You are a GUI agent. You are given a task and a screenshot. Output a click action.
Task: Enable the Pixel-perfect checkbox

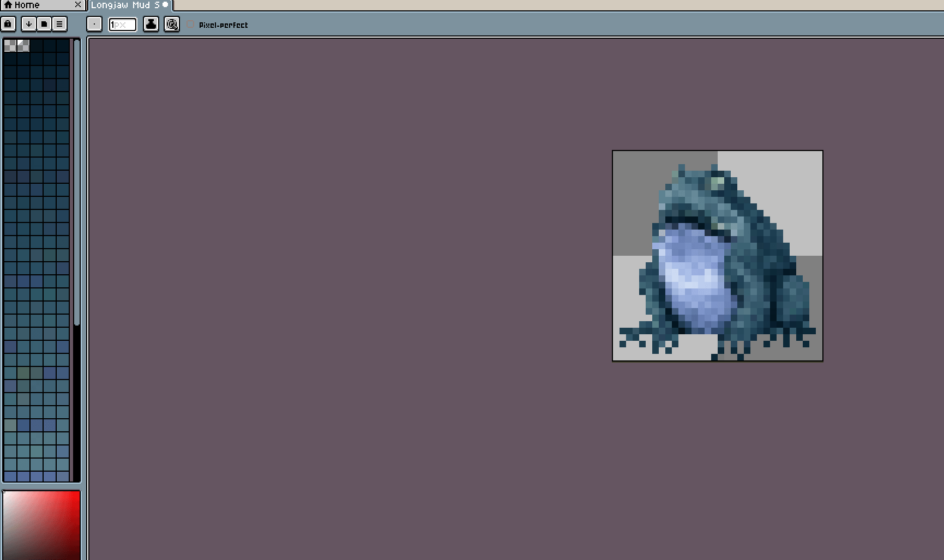(190, 25)
